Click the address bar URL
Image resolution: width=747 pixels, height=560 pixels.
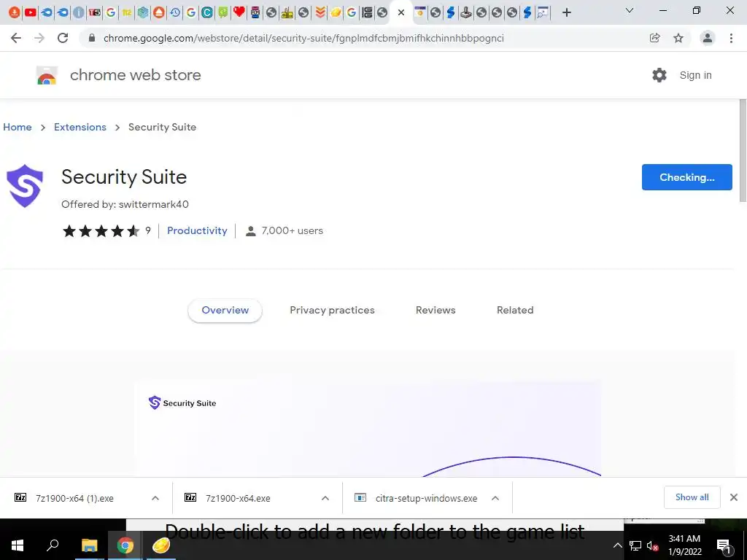coord(303,38)
